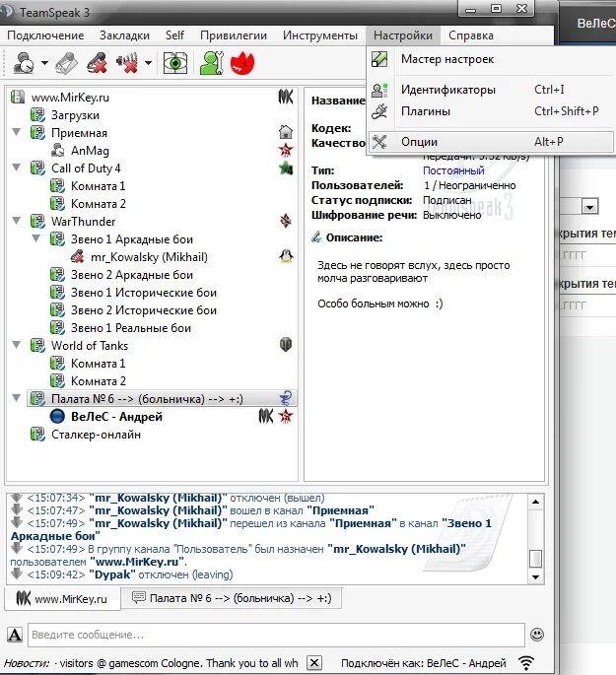Open the connect icon's dropdown arrow
The width and height of the screenshot is (616, 675).
click(x=44, y=63)
